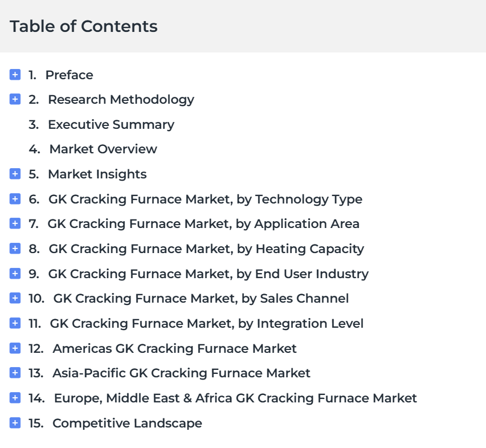Open the Executive Summary entry
Image resolution: width=486 pixels, height=448 pixels.
[111, 125]
